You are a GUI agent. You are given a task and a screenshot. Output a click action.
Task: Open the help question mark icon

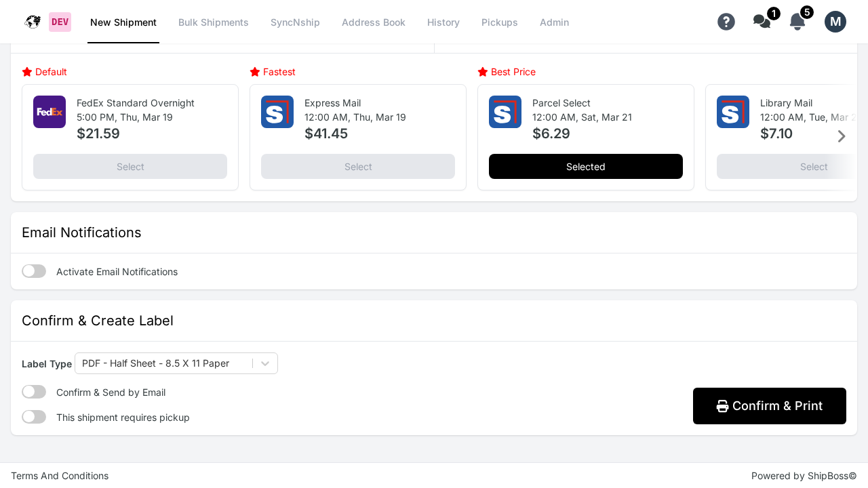(x=726, y=21)
